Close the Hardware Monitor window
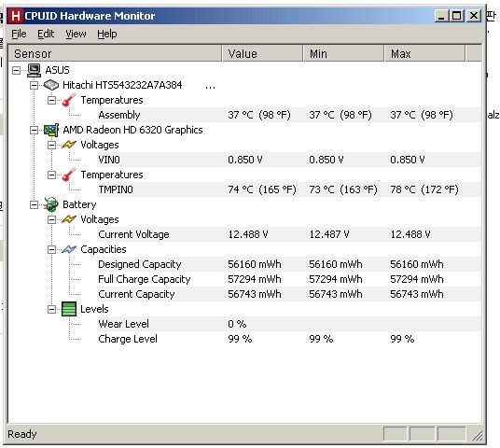This screenshot has height=448, width=500. click(x=474, y=16)
